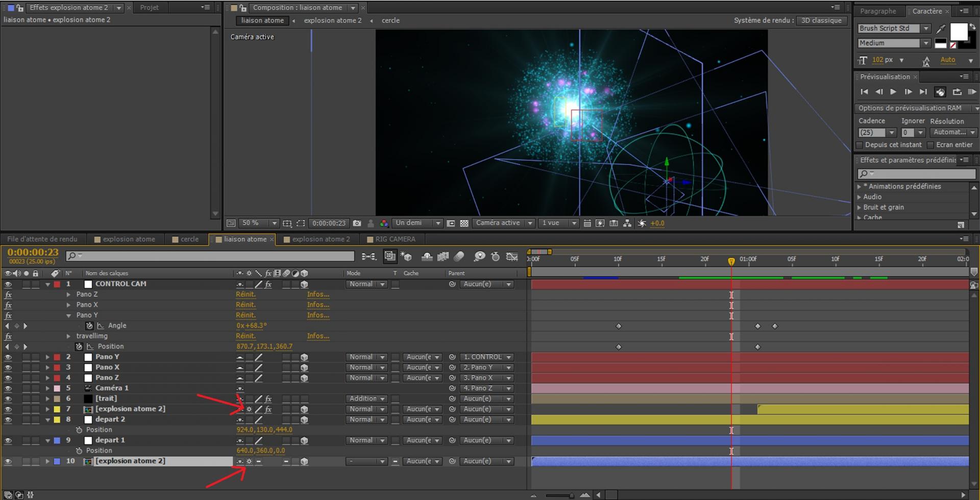
Task: Click Infos... link for travellimg effect
Action: [318, 336]
